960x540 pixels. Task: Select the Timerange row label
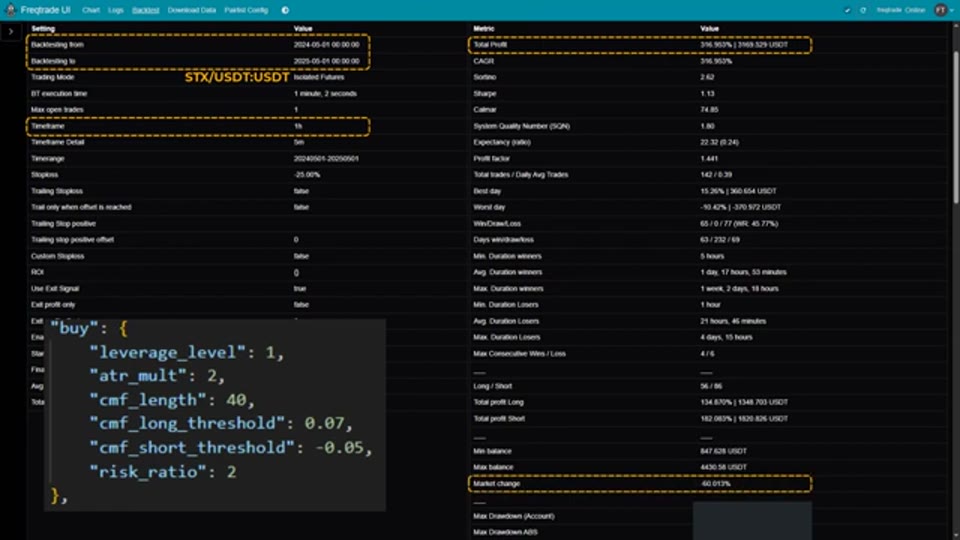pos(48,159)
